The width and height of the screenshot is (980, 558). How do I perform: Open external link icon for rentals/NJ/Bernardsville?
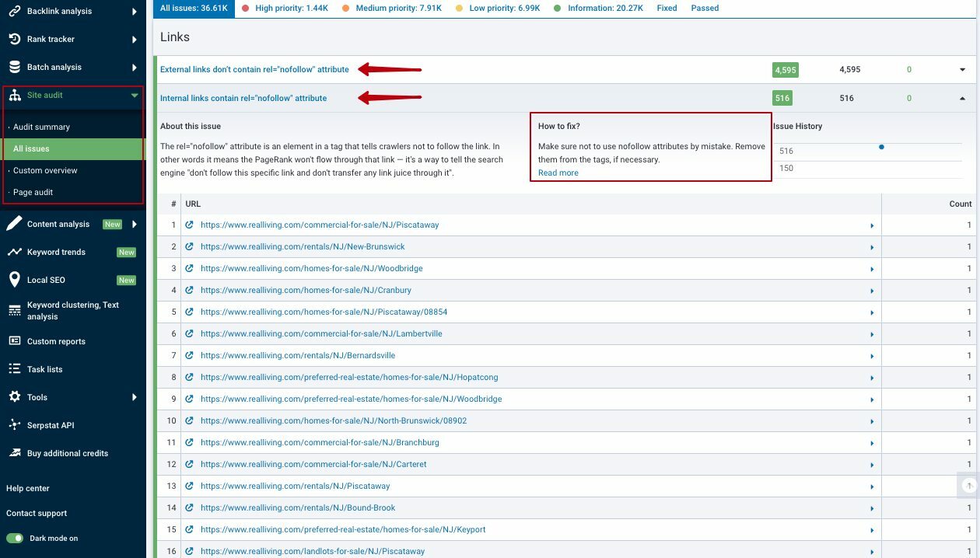coord(189,355)
